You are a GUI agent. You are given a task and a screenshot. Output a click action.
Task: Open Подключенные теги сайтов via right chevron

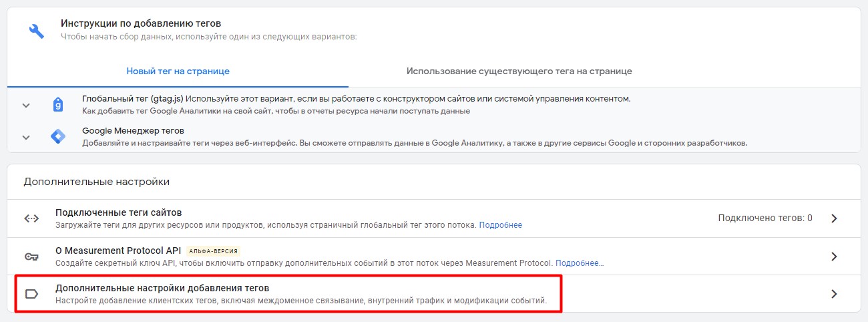[x=834, y=218]
